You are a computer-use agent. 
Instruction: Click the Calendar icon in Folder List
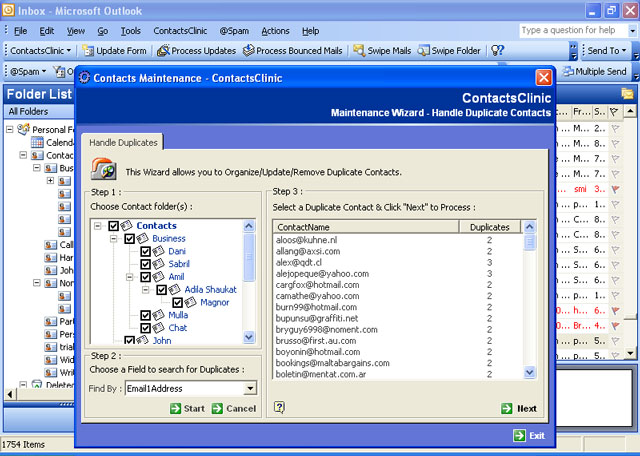click(37, 142)
